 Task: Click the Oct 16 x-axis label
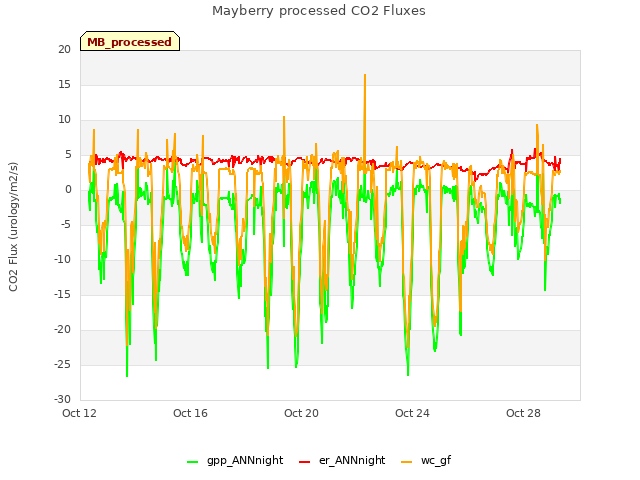click(190, 413)
